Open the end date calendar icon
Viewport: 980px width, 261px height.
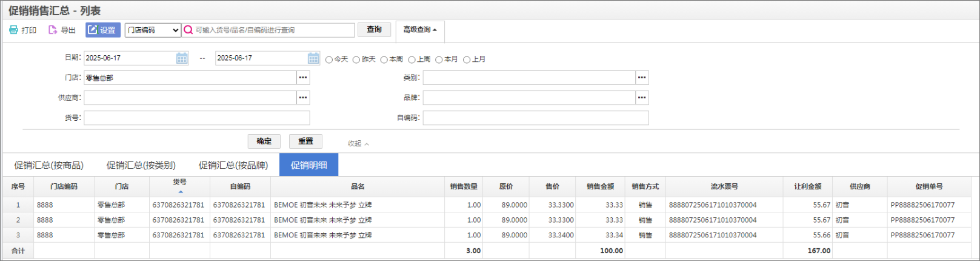[313, 58]
